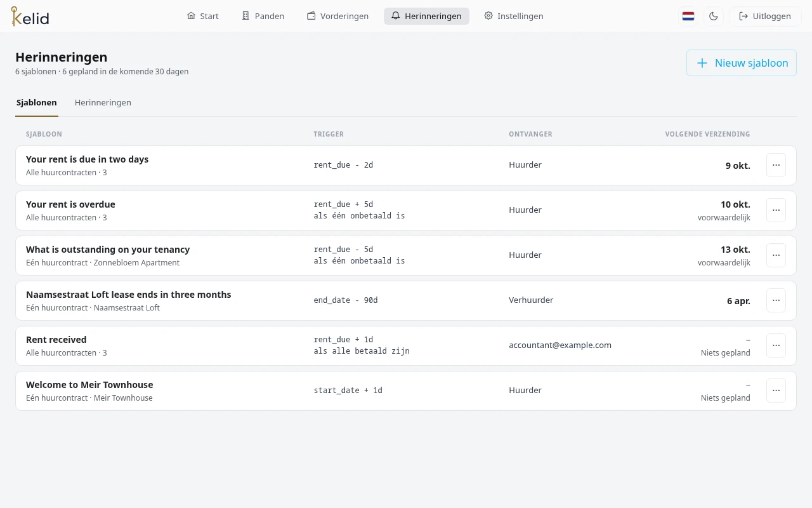Click the '10 okt.' next send date

735,204
